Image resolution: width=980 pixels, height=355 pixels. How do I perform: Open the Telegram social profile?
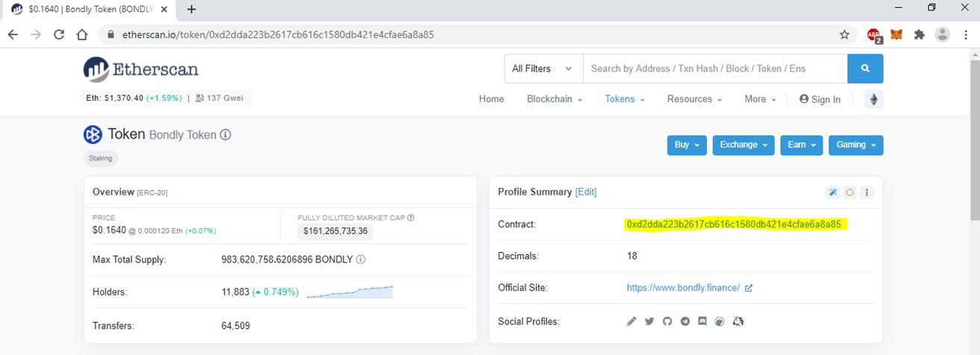685,321
